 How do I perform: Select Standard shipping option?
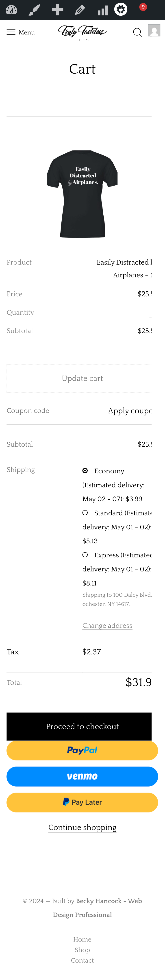coord(85,513)
